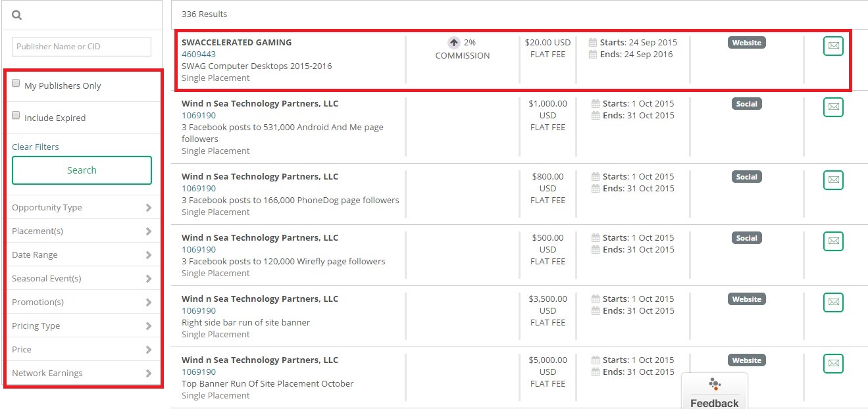868x409 pixels.
Task: Open 1069190 link under Wirefly listing
Action: coord(199,249)
